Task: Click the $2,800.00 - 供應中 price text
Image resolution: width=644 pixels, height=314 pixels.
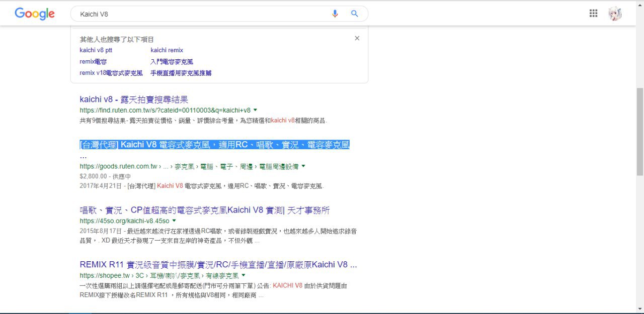Action: point(105,176)
